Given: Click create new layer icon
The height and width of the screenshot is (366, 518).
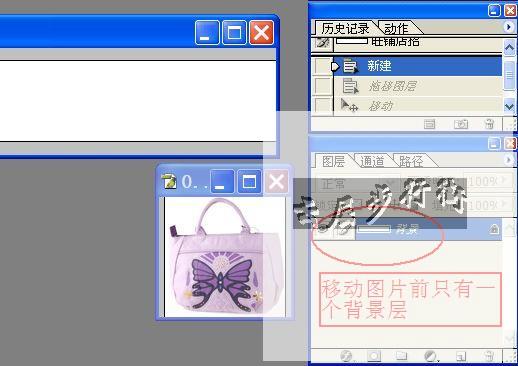Looking at the screenshot, I should [x=461, y=356].
